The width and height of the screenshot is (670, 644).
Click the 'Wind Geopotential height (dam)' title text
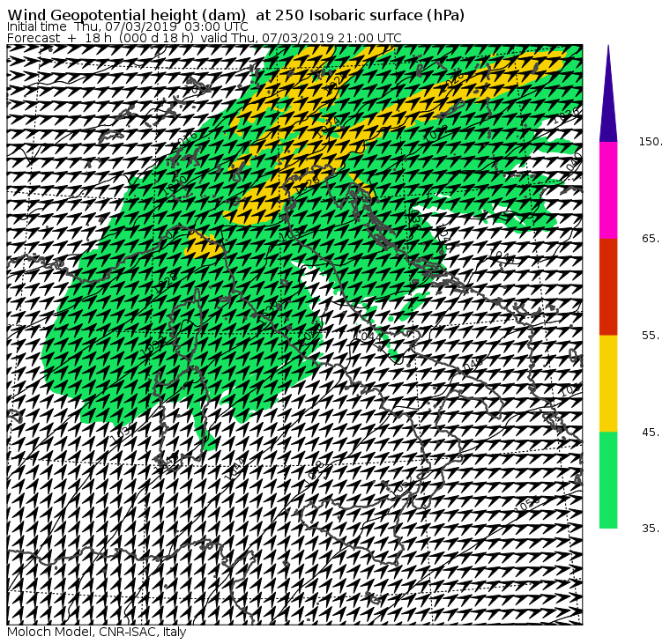coord(127,15)
